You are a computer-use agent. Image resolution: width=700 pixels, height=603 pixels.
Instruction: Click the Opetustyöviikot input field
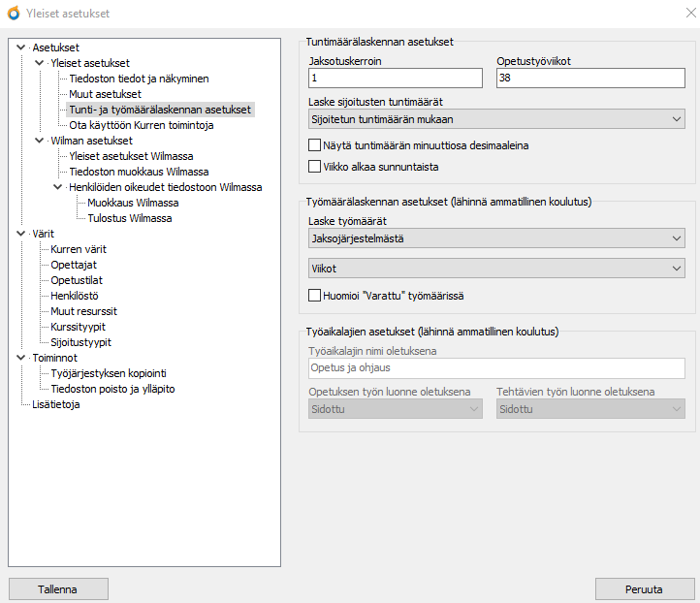pos(590,79)
